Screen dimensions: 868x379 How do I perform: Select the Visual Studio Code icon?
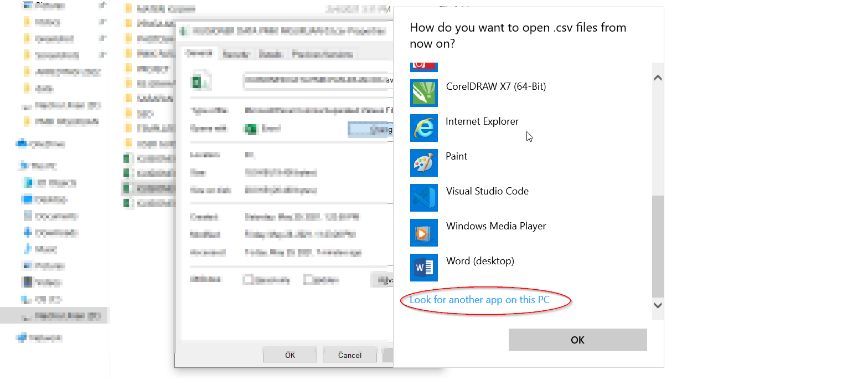point(424,198)
